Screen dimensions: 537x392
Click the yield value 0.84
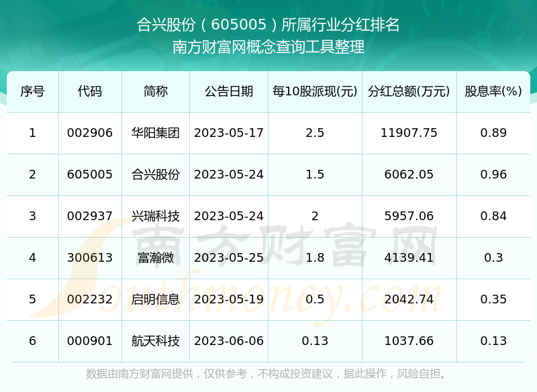(x=493, y=216)
